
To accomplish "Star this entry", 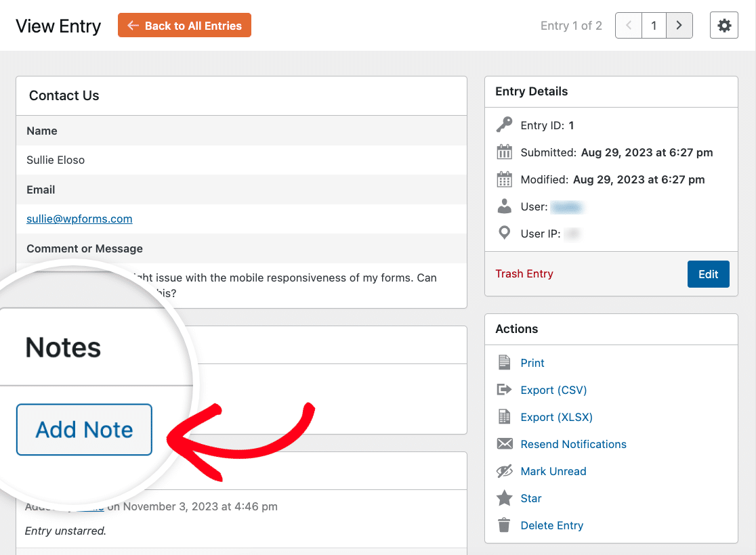I will [531, 498].
